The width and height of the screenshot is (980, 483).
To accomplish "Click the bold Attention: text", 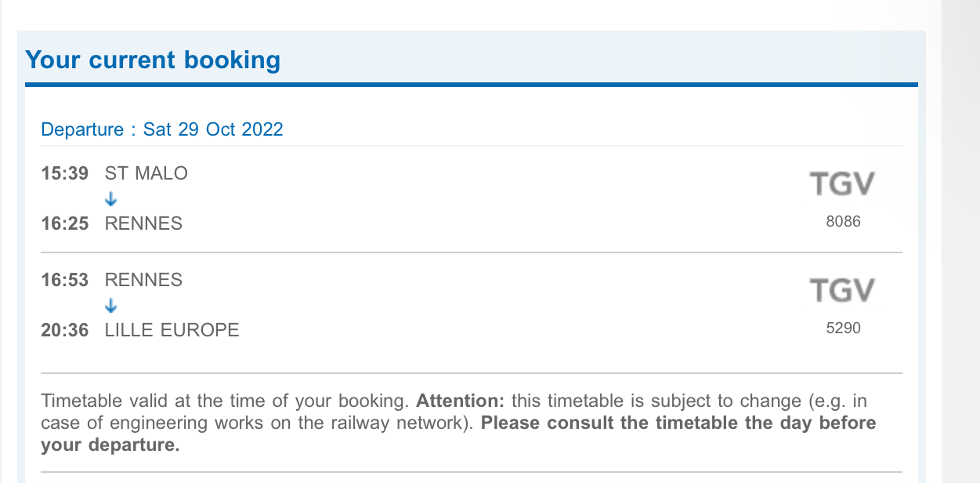I will tap(461, 401).
